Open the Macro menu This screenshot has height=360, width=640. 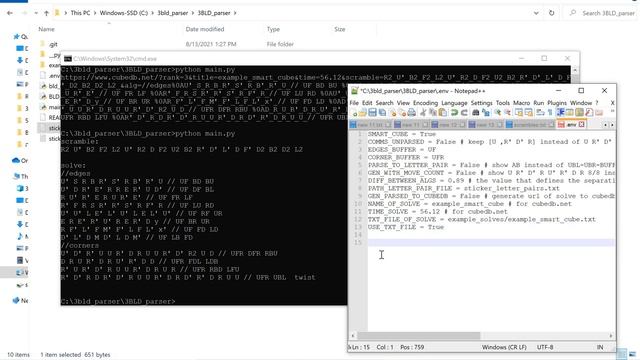click(x=521, y=103)
